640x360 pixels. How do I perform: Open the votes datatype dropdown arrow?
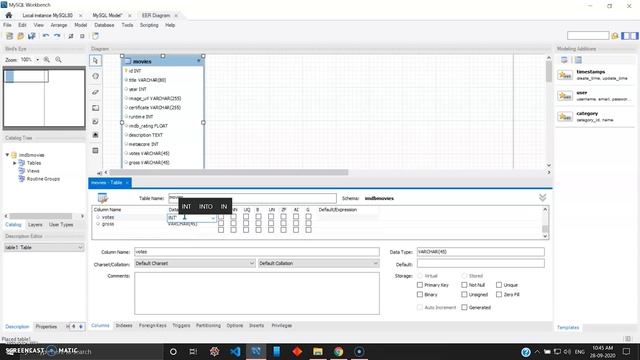213,218
